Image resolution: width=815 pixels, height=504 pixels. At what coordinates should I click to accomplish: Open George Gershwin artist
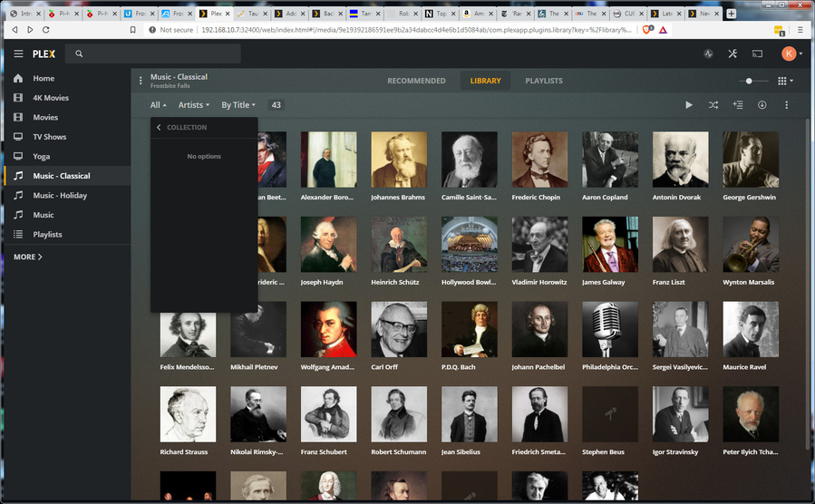click(751, 159)
